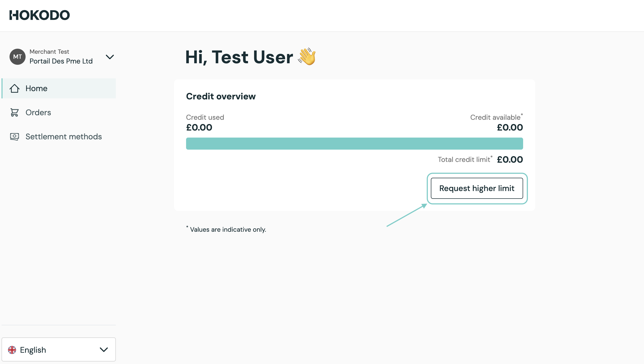Click the Portail Des Pme Ltd name
This screenshot has height=364, width=644.
pyautogui.click(x=61, y=61)
